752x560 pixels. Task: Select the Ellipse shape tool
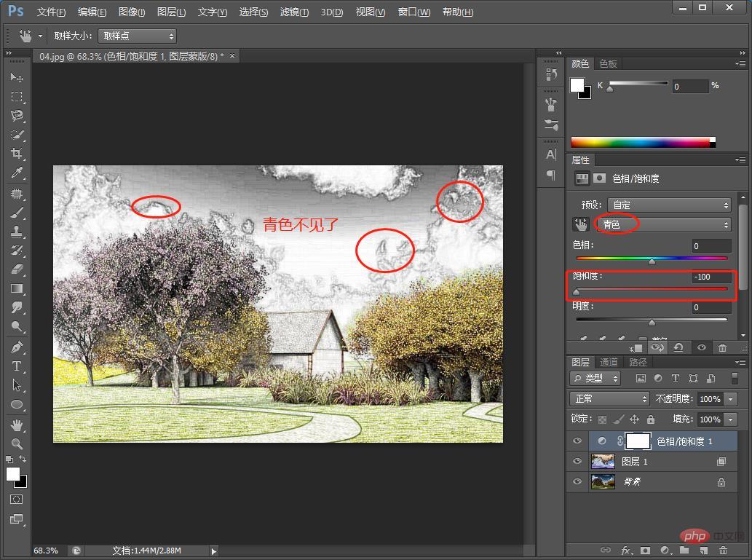pyautogui.click(x=17, y=404)
